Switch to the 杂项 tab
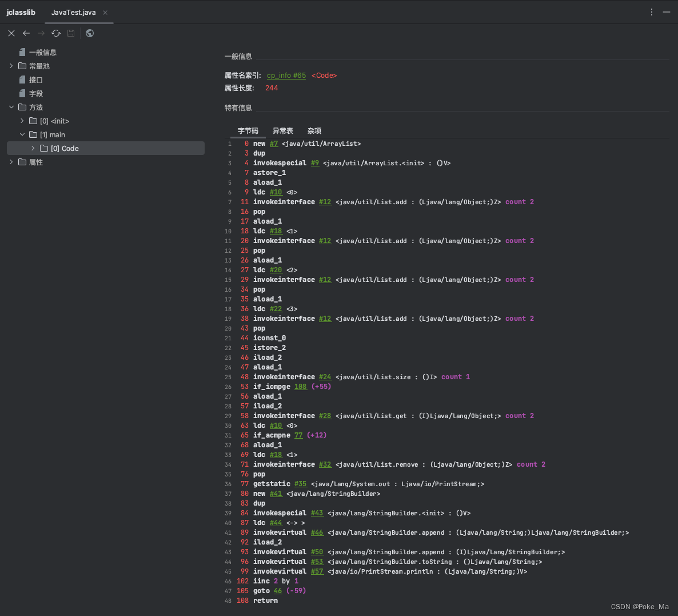The height and width of the screenshot is (616, 678). [x=314, y=130]
